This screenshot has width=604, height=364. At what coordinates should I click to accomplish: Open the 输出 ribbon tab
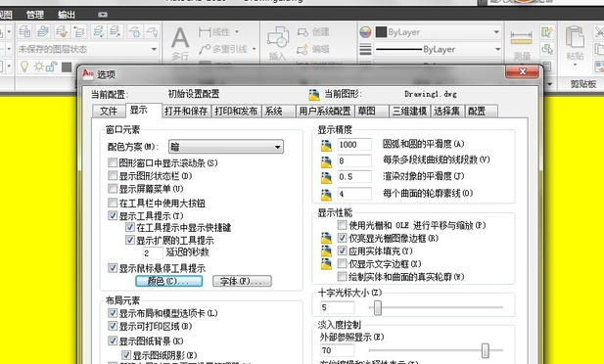pyautogui.click(x=67, y=15)
